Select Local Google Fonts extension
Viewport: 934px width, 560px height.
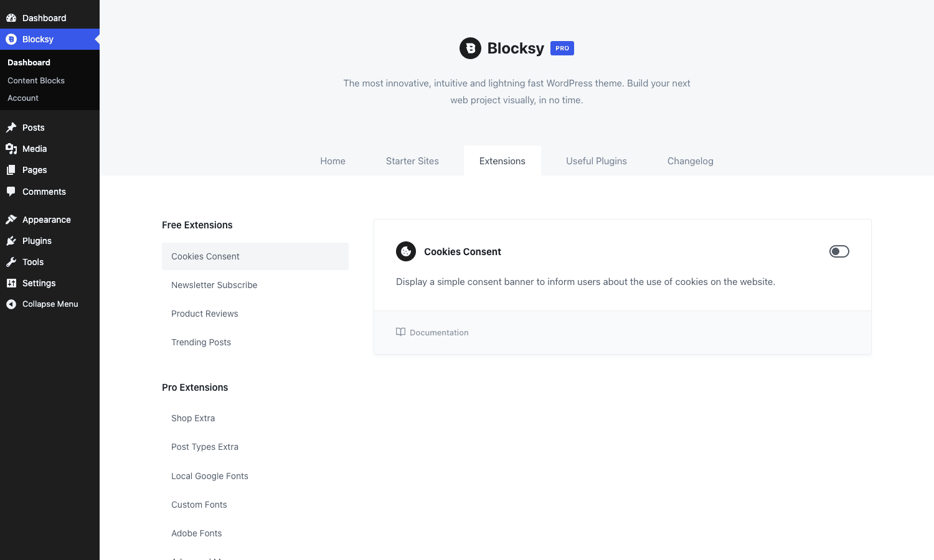255,476
